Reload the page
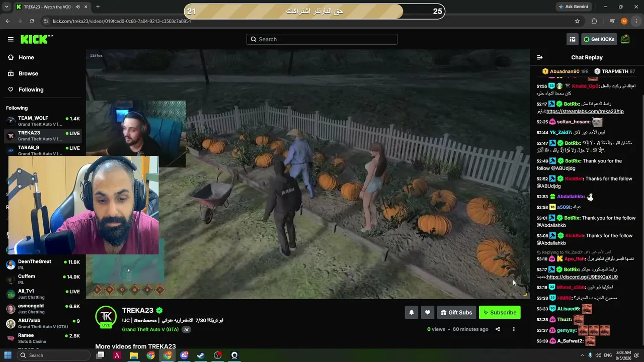This screenshot has height=362, width=644. click(x=32, y=21)
